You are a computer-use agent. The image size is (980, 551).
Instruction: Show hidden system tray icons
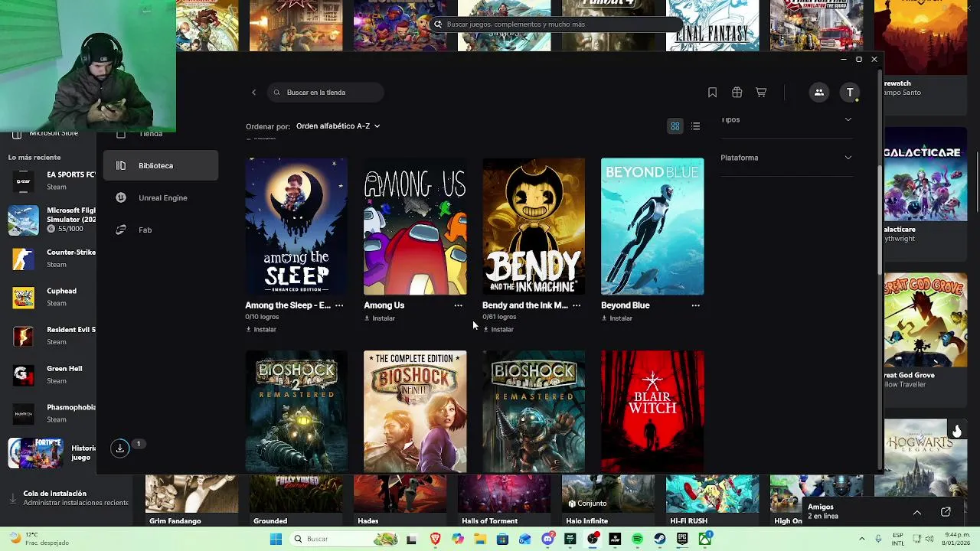pyautogui.click(x=862, y=540)
